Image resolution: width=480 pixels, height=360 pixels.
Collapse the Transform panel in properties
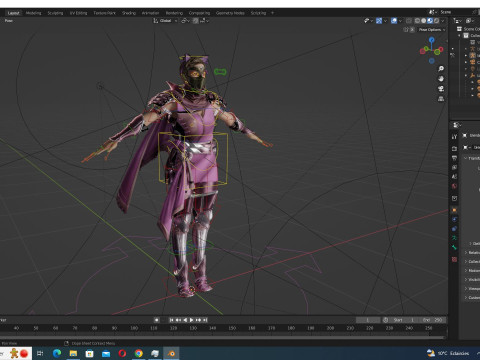click(472, 158)
